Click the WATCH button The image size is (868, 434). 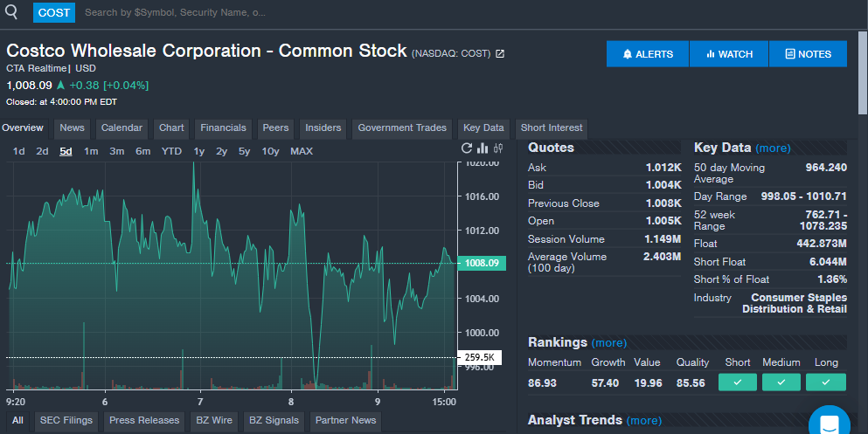(729, 53)
